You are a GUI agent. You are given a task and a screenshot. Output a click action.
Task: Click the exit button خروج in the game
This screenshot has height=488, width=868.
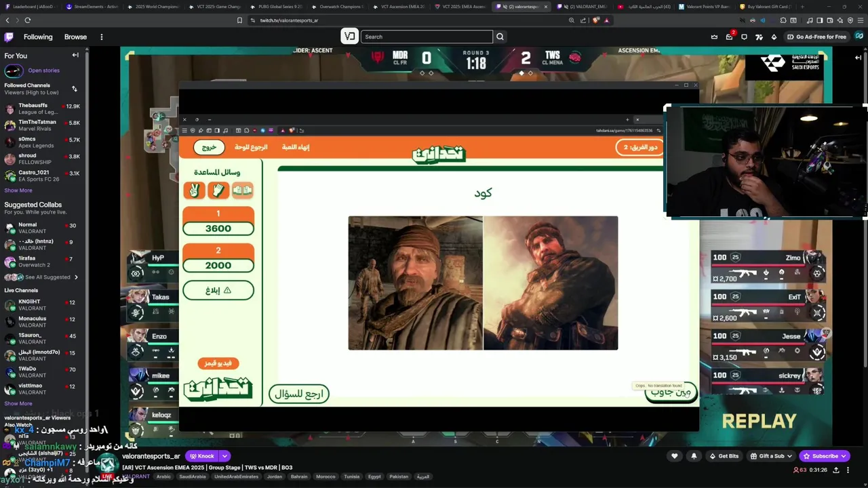click(x=209, y=147)
